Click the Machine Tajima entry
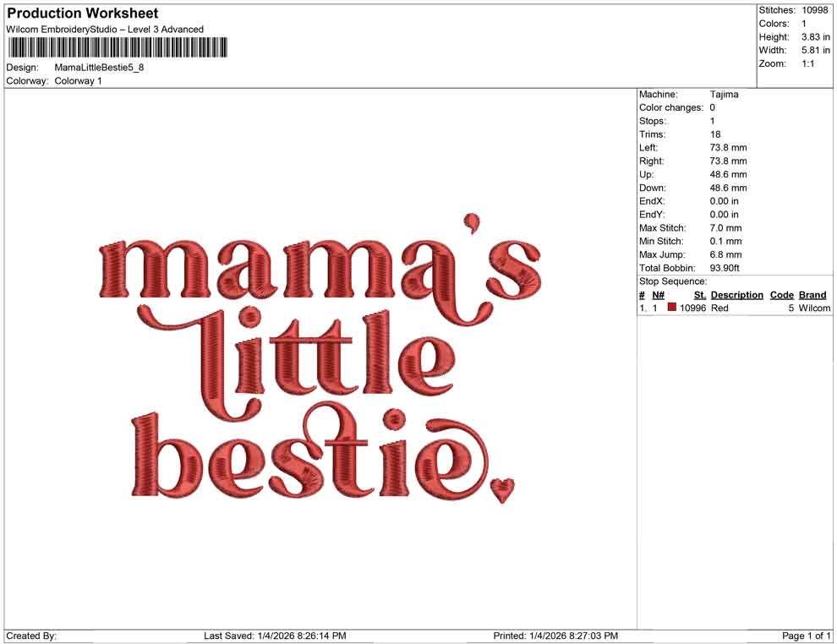 point(724,94)
